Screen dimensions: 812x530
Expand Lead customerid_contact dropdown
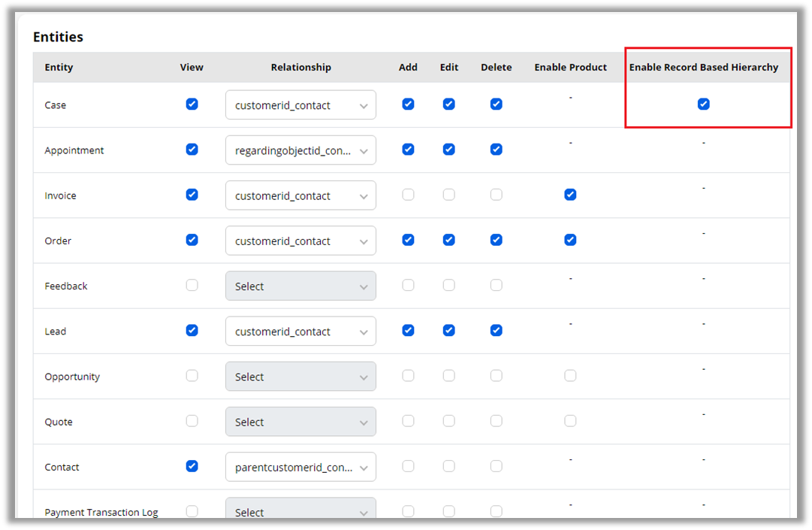(300, 332)
